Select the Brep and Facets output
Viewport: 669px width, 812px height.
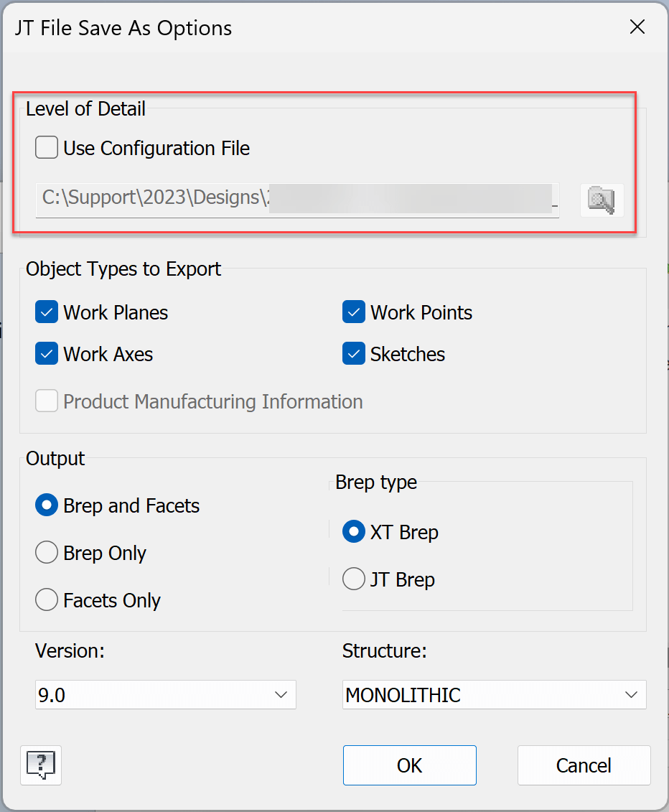point(46,505)
